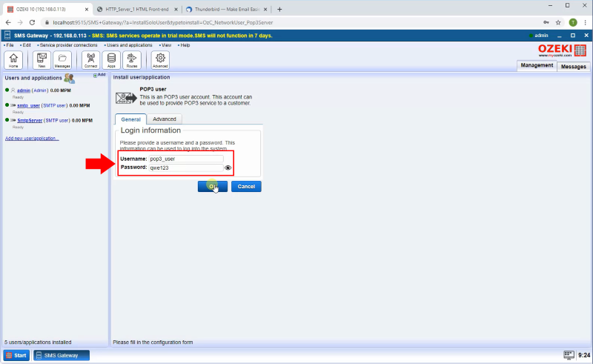Click the keyboard icon in the taskbar

click(x=569, y=355)
